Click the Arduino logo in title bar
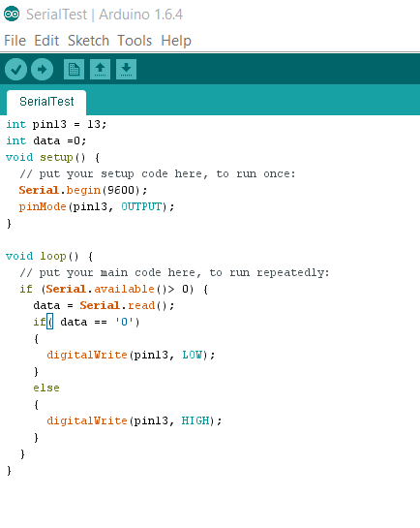The height and width of the screenshot is (528, 420). click(x=12, y=14)
